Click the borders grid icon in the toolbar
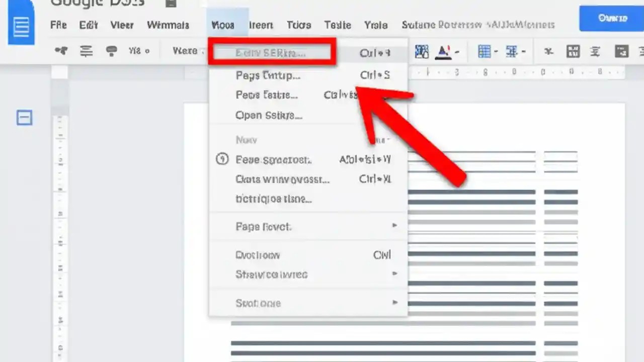Image resolution: width=644 pixels, height=362 pixels. pos(574,51)
